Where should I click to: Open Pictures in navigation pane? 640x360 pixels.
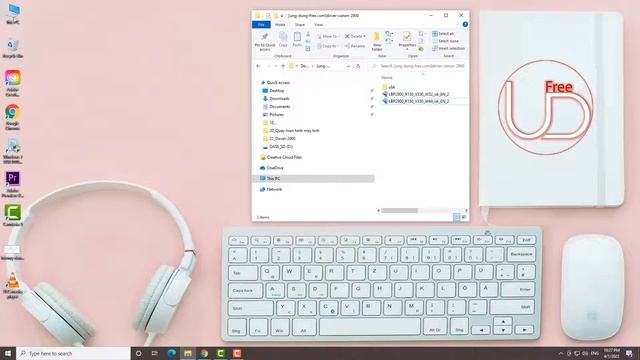pyautogui.click(x=273, y=115)
